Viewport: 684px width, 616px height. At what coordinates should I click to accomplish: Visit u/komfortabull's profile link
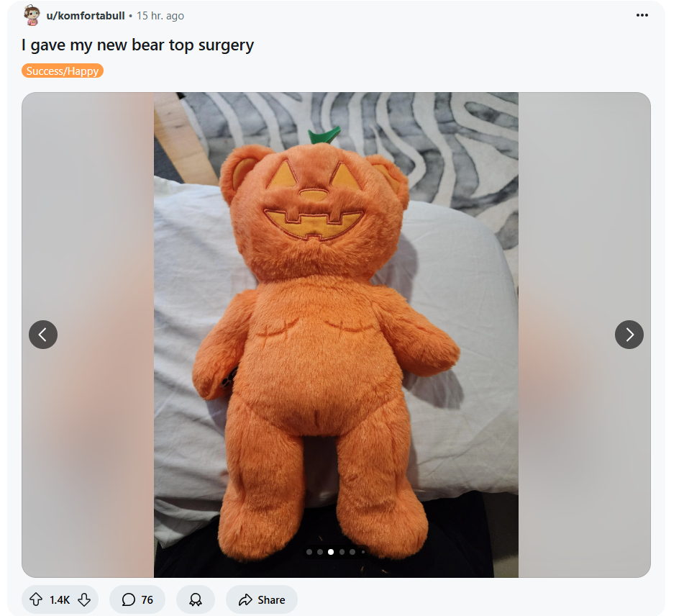point(86,16)
